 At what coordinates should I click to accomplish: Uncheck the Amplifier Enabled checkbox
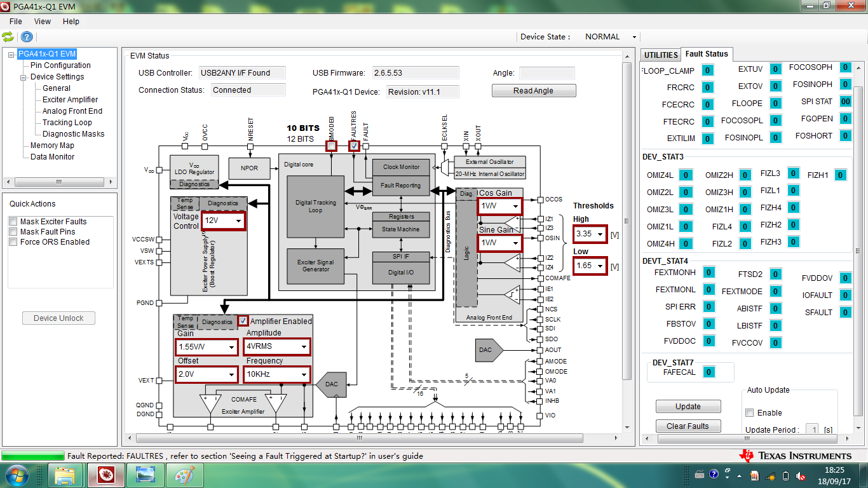point(243,321)
